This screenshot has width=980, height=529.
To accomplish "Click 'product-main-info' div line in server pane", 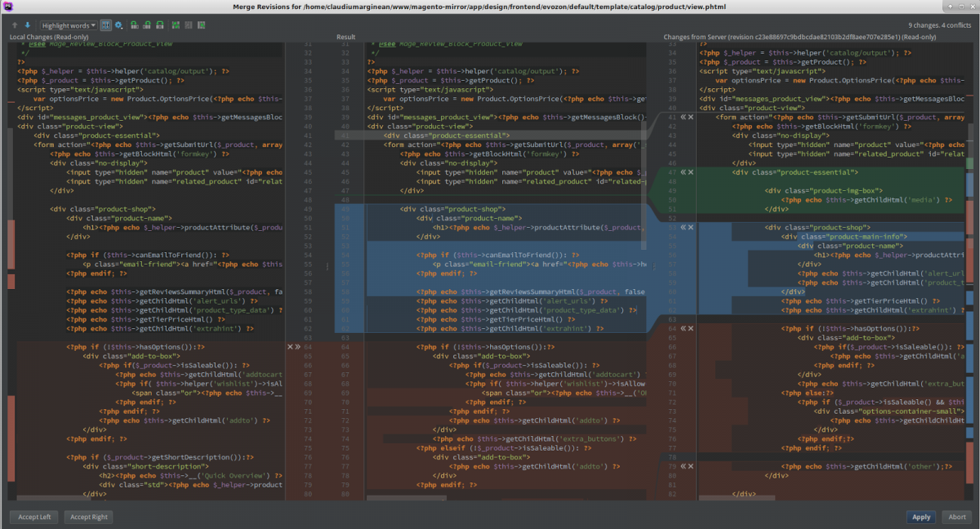I will pyautogui.click(x=844, y=237).
